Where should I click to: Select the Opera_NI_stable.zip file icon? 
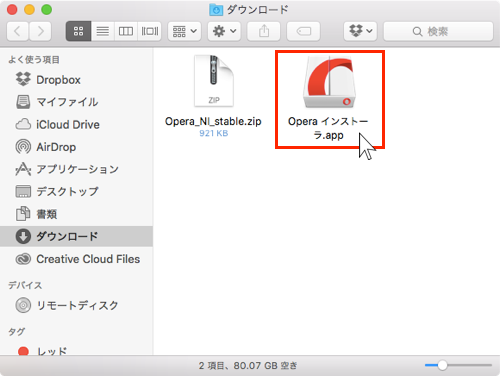click(214, 81)
